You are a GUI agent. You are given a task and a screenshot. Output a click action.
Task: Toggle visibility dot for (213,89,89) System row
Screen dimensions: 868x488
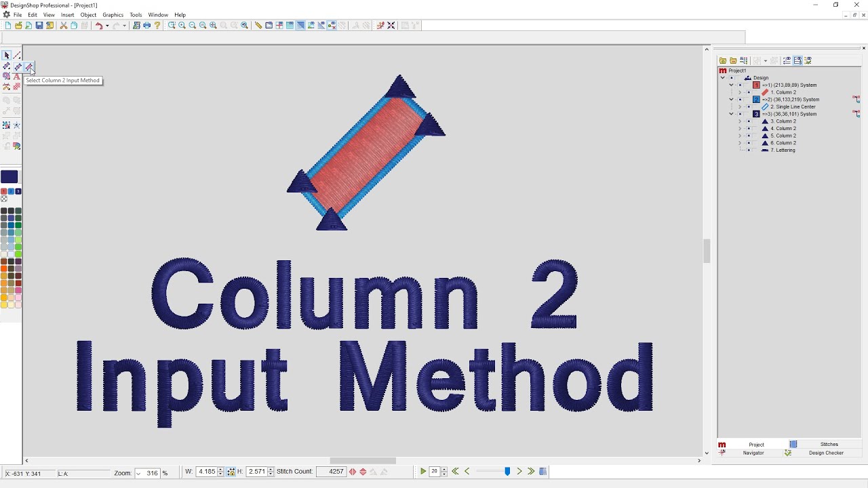tap(740, 85)
